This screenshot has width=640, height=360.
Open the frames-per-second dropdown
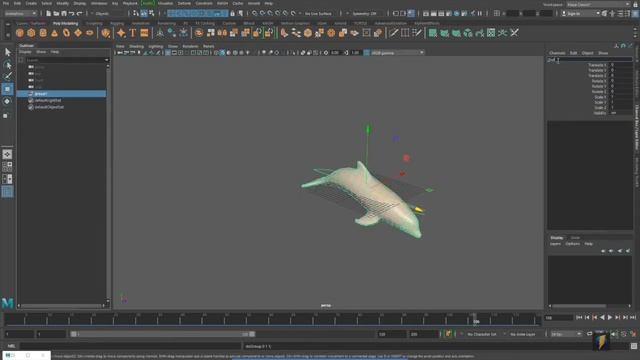pos(566,334)
